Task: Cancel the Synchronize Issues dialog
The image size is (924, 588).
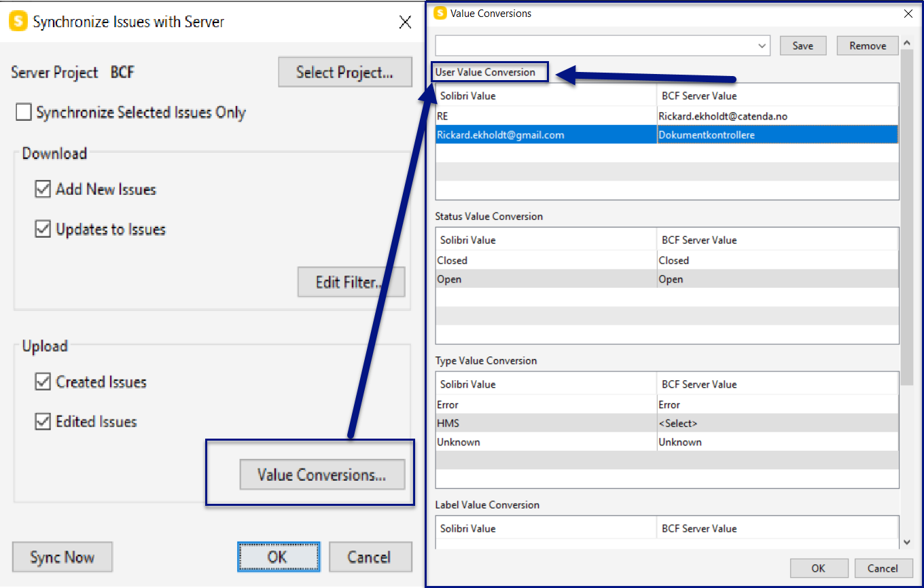Action: pos(370,557)
